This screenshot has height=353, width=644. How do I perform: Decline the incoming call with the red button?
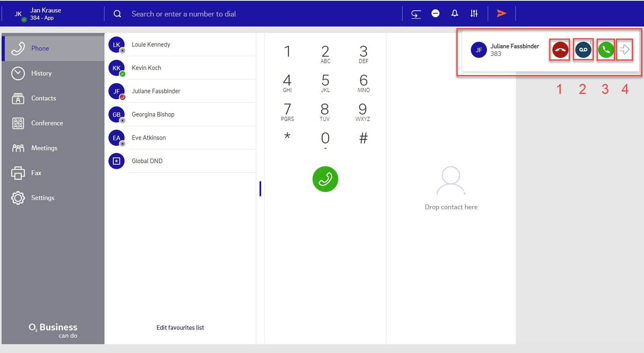pos(560,50)
